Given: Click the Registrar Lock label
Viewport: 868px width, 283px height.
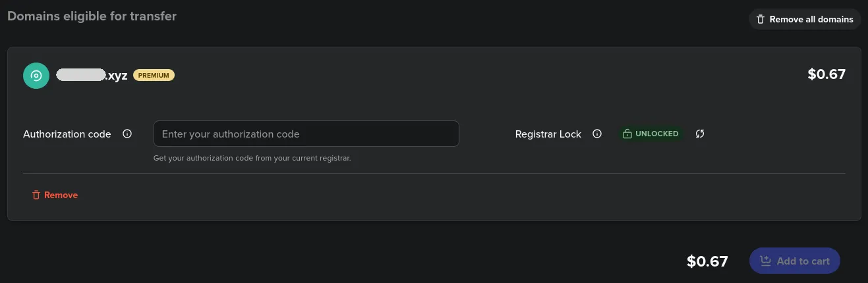Looking at the screenshot, I should [548, 134].
